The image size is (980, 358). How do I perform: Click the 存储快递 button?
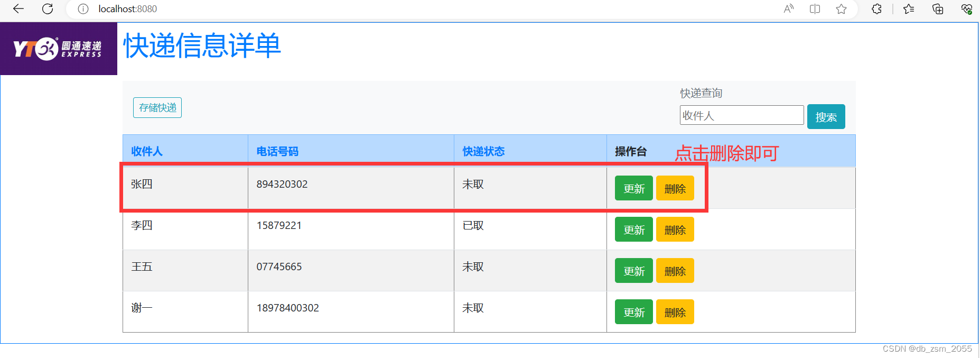(x=157, y=107)
